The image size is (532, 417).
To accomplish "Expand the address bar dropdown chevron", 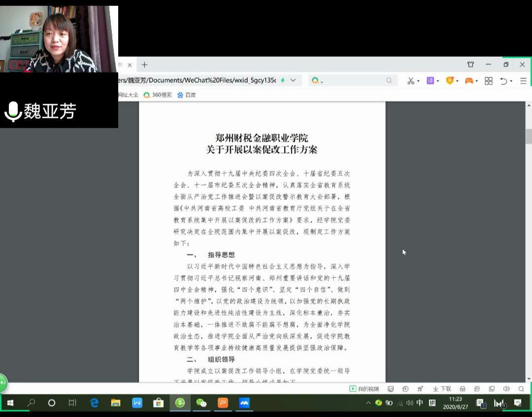I will coord(293,80).
